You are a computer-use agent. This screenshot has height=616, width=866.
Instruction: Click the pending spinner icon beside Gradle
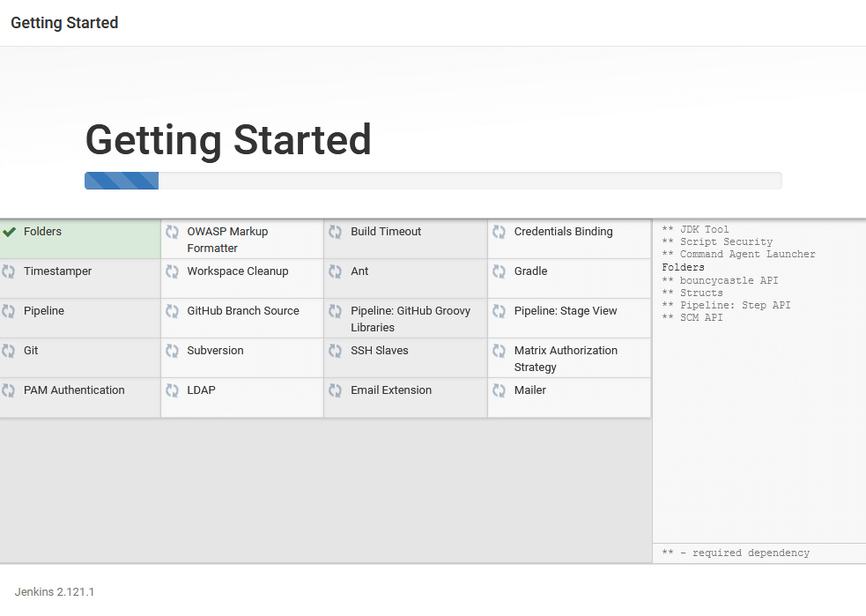pos(499,271)
